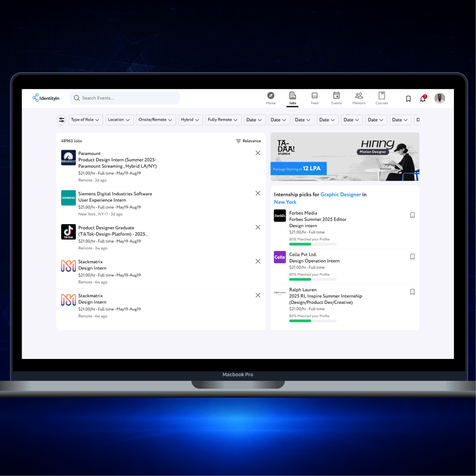Click the Forbes Media profile match progress bar

pyautogui.click(x=313, y=244)
